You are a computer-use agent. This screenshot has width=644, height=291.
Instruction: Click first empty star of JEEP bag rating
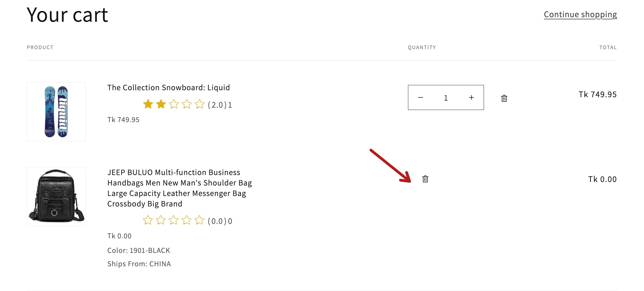click(x=148, y=220)
